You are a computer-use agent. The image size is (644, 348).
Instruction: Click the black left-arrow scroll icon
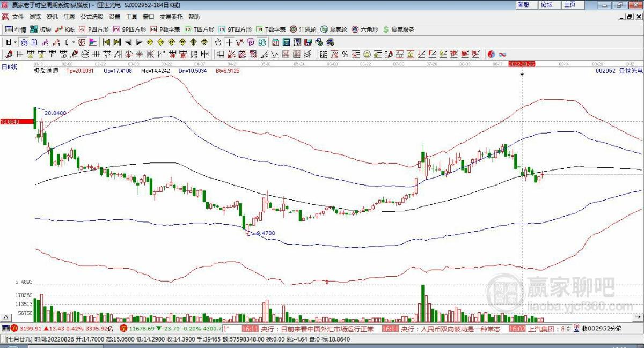coord(129,42)
